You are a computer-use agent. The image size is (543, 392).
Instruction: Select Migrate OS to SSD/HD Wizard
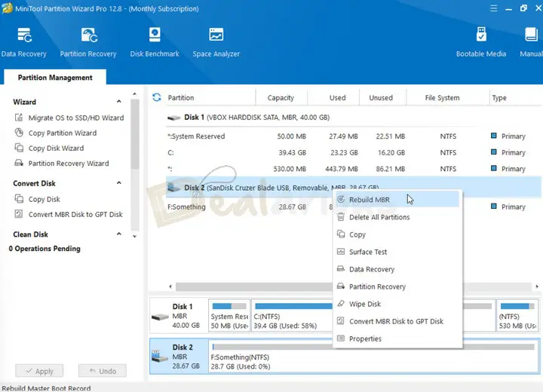[x=75, y=118]
